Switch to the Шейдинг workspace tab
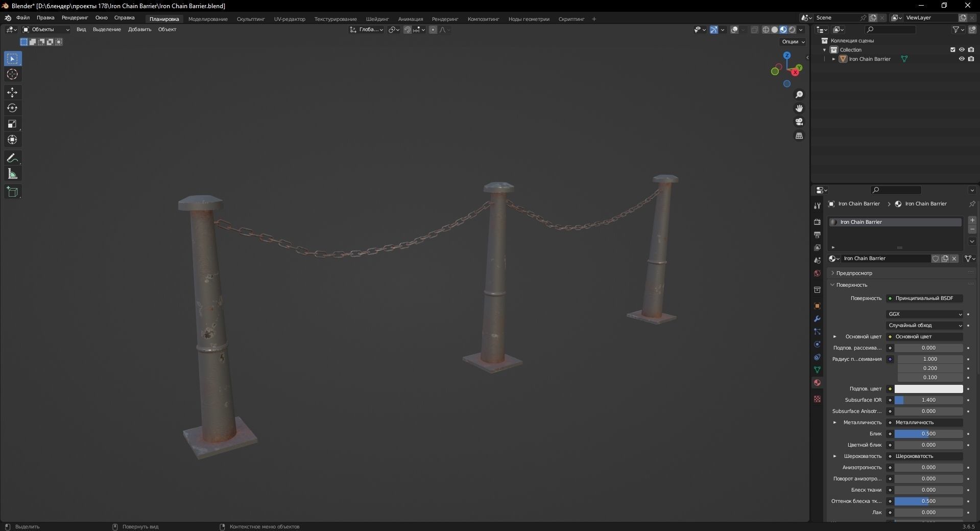The width and height of the screenshot is (980, 531). pyautogui.click(x=377, y=19)
